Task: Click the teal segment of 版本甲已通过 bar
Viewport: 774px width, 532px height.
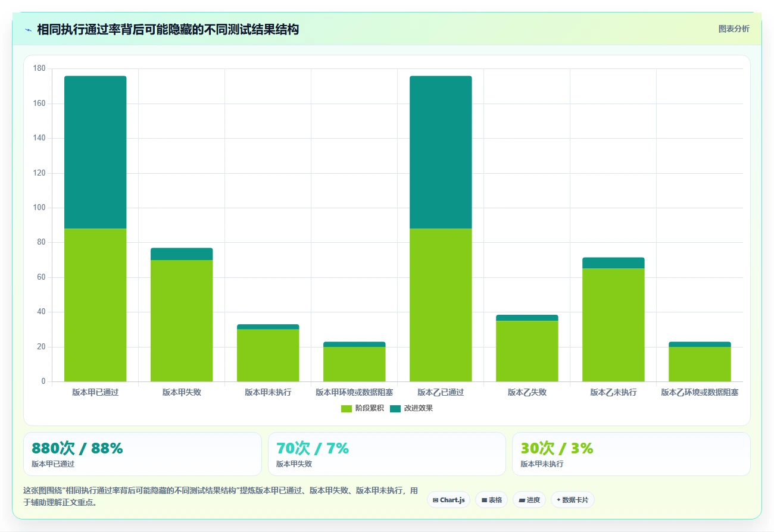Action: pyautogui.click(x=95, y=152)
